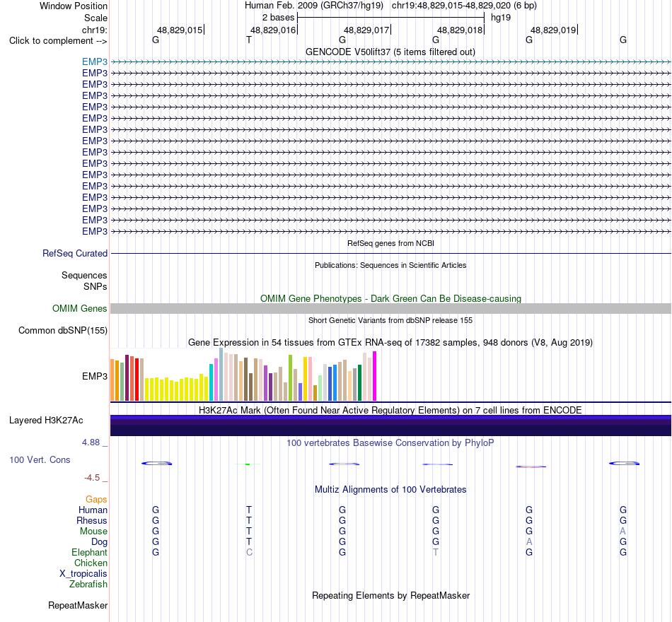Viewport: 672px width, 622px height.
Task: Open the H3K27Ac Mark track title
Action: point(390,411)
